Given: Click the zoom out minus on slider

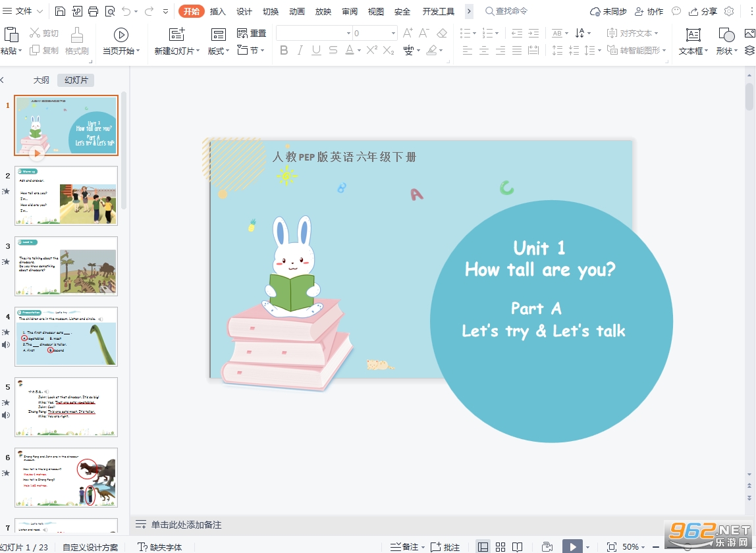Looking at the screenshot, I should coord(656,546).
